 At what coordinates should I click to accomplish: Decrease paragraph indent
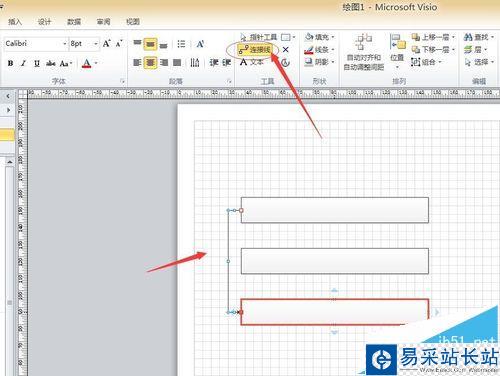[x=214, y=62]
